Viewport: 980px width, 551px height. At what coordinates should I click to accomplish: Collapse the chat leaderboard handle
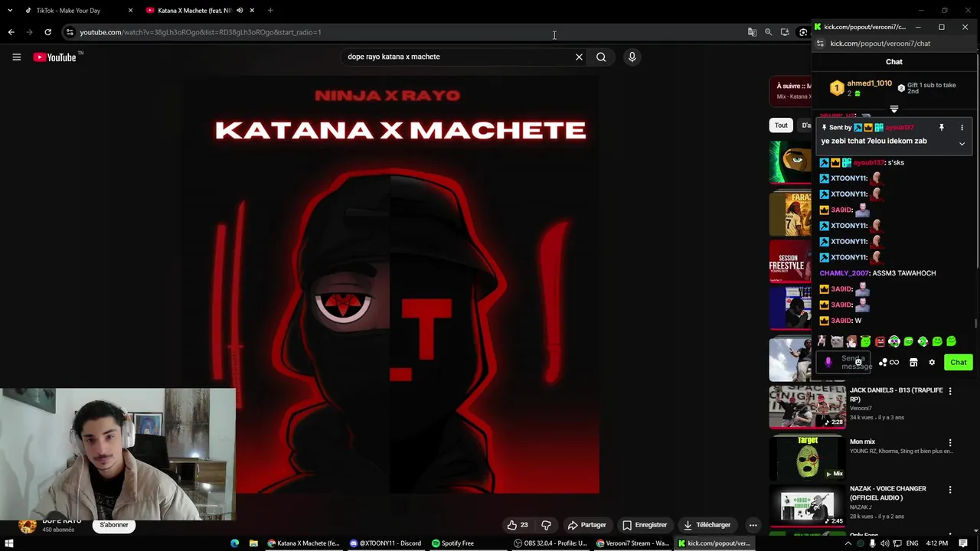(x=893, y=109)
